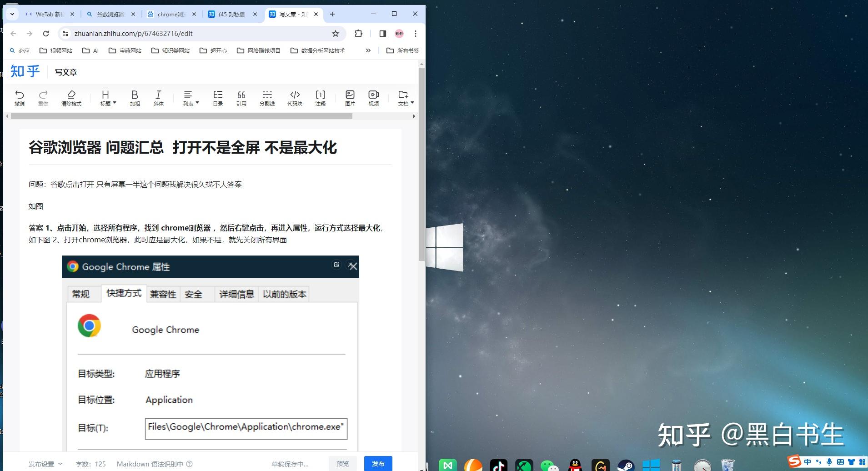Open the AI bookmark folder
The width and height of the screenshot is (868, 471).
coord(90,50)
